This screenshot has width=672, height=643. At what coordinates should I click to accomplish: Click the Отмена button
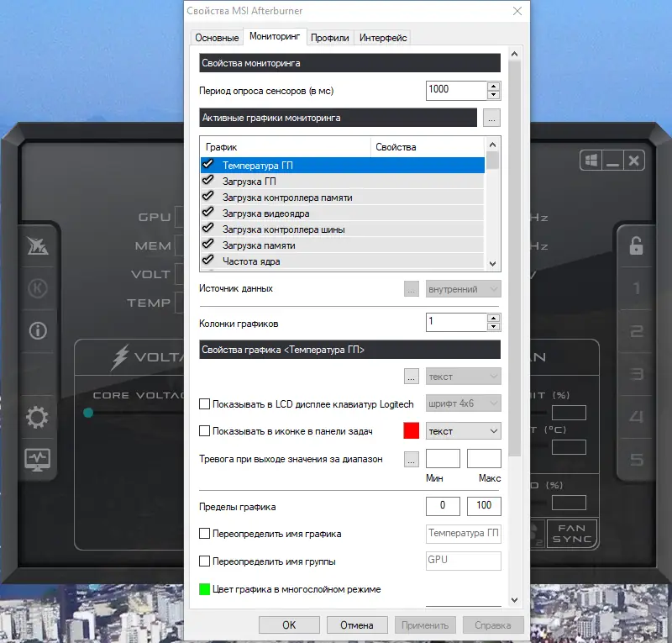(x=357, y=625)
